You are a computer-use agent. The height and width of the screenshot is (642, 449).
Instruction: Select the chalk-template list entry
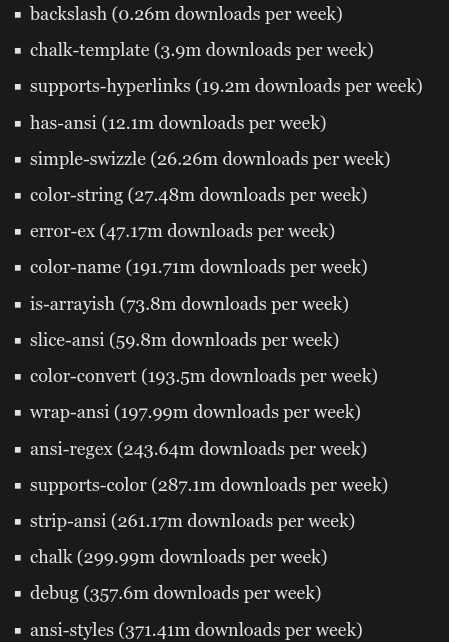coord(202,50)
